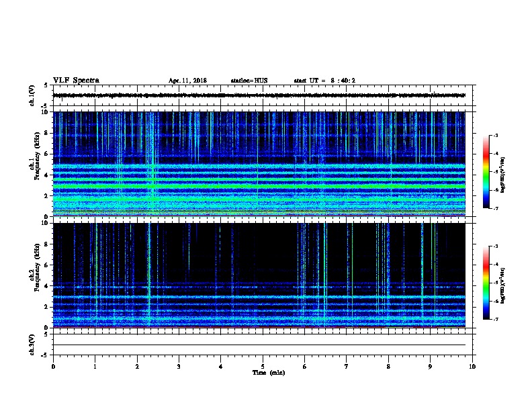Click the "ch.1(V)" waveform axis label
Viewport: 532px width, 411px height.
32,95
